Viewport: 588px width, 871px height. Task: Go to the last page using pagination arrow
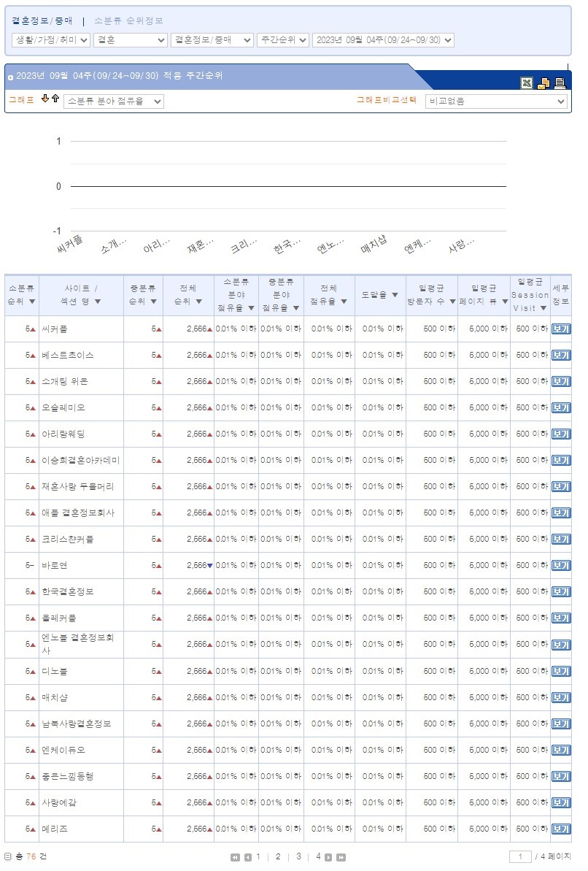pyautogui.click(x=341, y=857)
